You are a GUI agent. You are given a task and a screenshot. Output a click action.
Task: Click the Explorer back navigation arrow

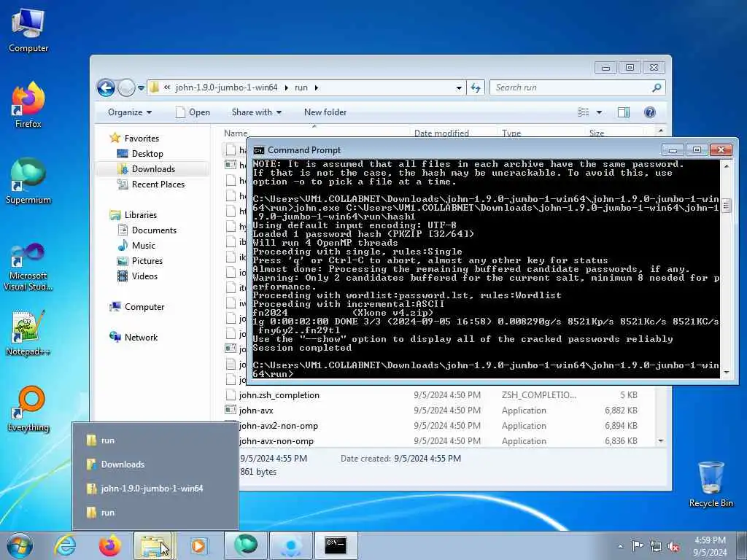coord(106,87)
